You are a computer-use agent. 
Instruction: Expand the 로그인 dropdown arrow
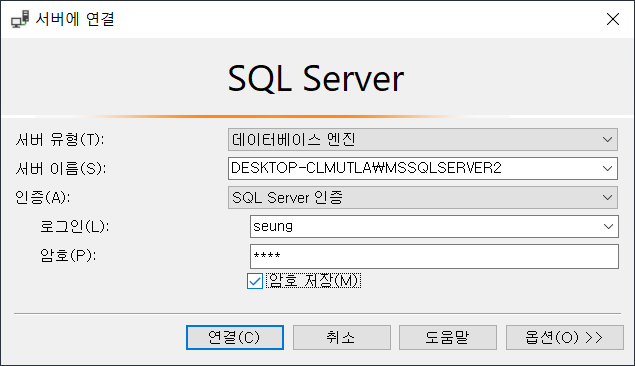[608, 226]
